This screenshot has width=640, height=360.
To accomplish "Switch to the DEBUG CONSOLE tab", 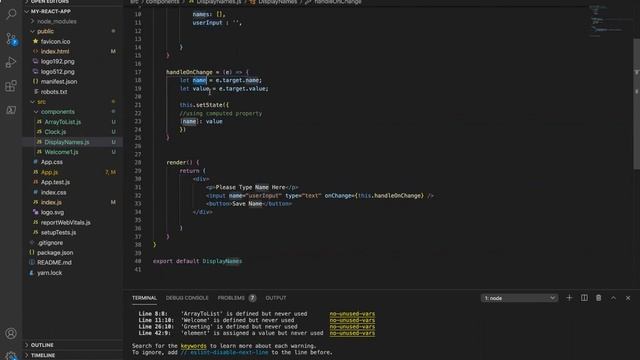I will click(x=187, y=298).
